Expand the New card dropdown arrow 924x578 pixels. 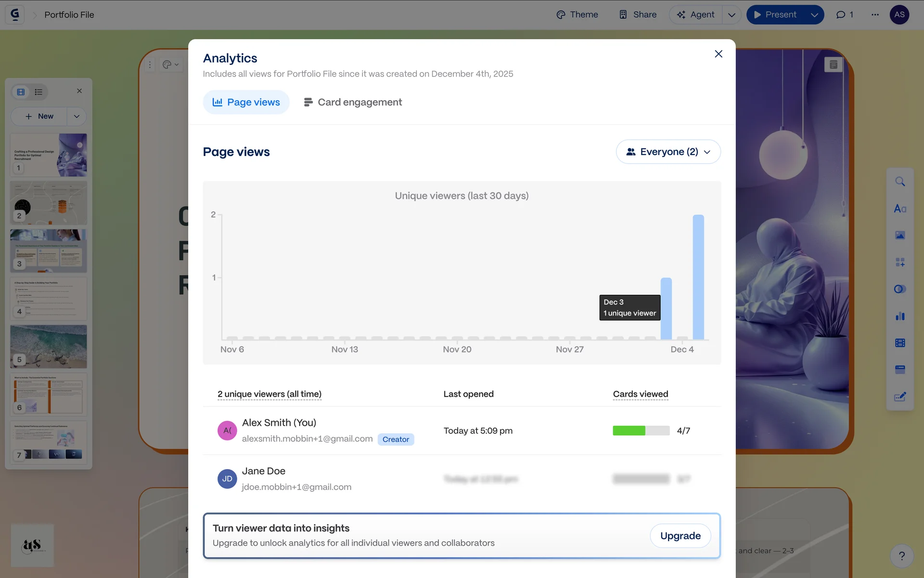tap(77, 116)
